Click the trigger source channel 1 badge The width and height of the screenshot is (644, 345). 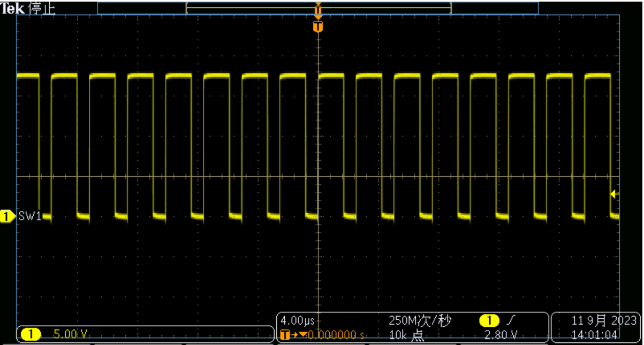click(489, 321)
